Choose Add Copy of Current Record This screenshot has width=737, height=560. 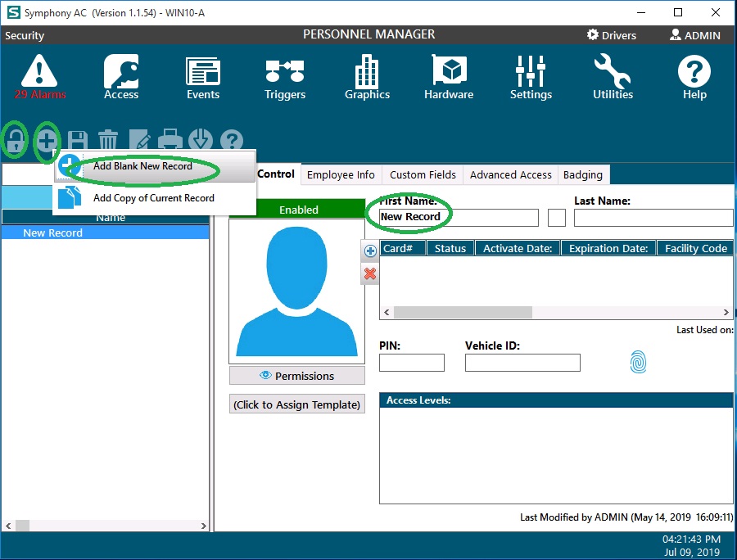(155, 198)
